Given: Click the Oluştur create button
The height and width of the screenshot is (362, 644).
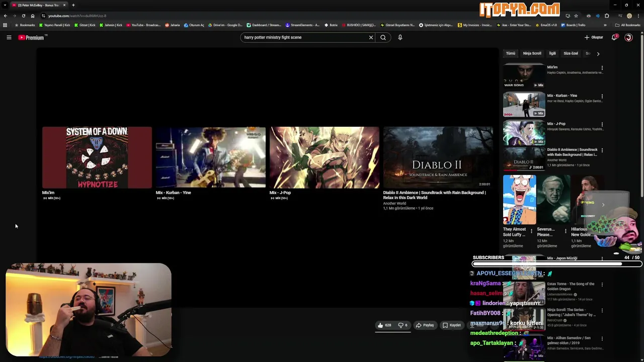Looking at the screenshot, I should pyautogui.click(x=594, y=37).
